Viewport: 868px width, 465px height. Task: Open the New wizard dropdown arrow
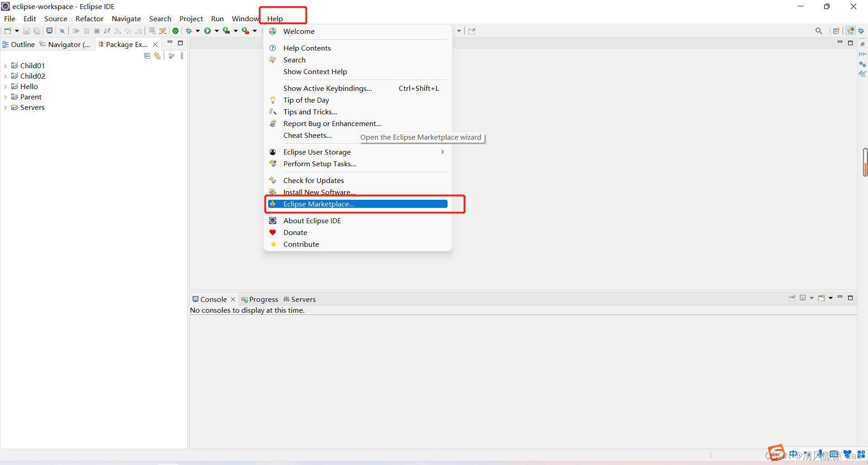click(17, 31)
